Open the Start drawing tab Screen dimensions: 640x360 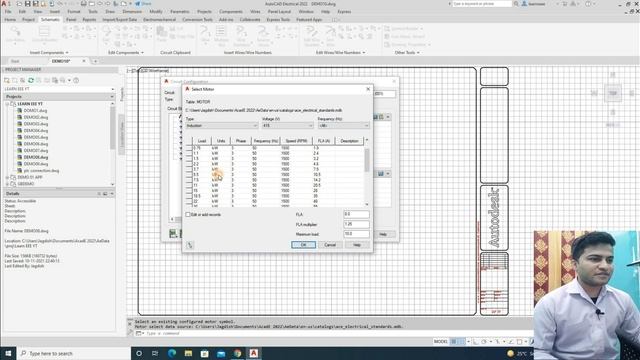point(15,61)
